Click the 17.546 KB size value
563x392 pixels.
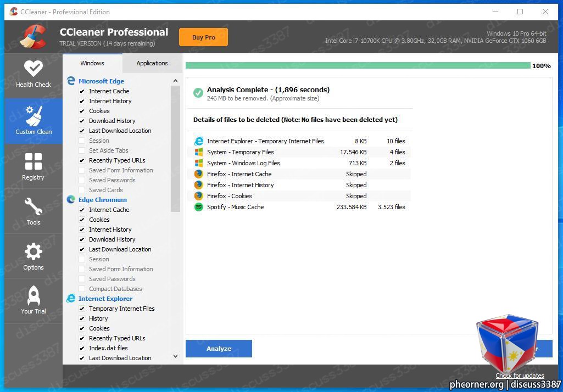pos(353,152)
